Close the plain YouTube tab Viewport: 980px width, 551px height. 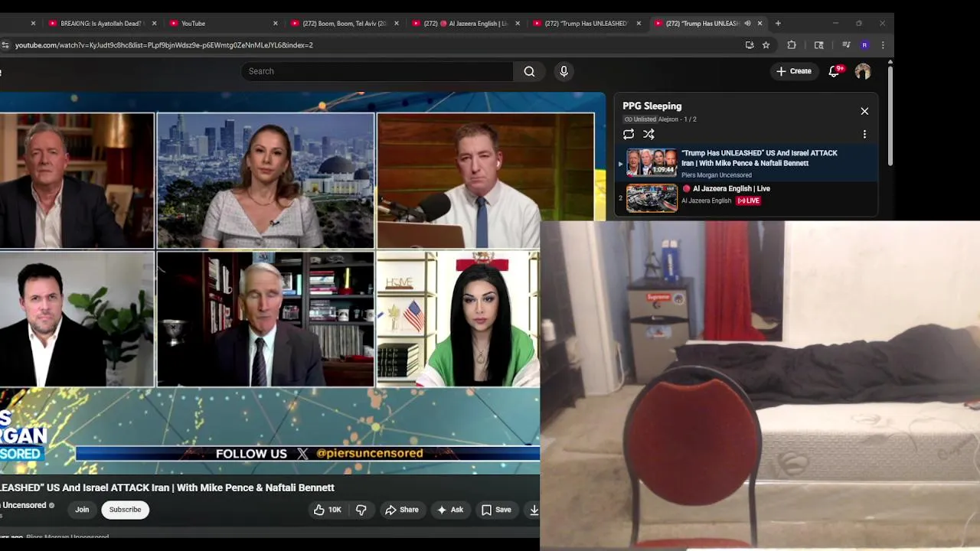(275, 23)
